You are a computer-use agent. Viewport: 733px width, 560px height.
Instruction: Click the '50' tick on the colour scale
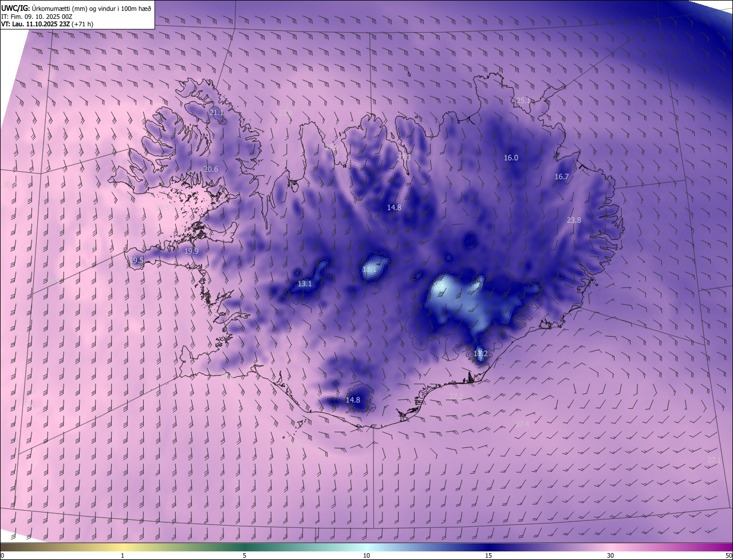pos(728,556)
